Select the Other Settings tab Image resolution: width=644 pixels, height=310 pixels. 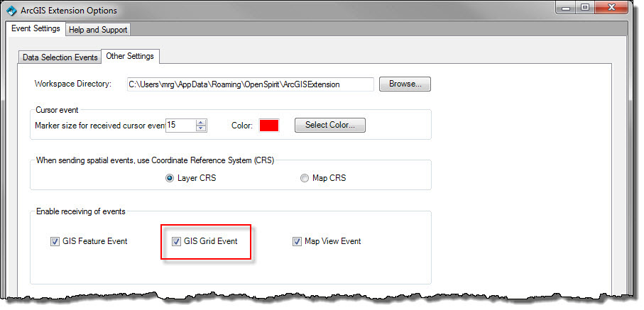click(x=130, y=56)
